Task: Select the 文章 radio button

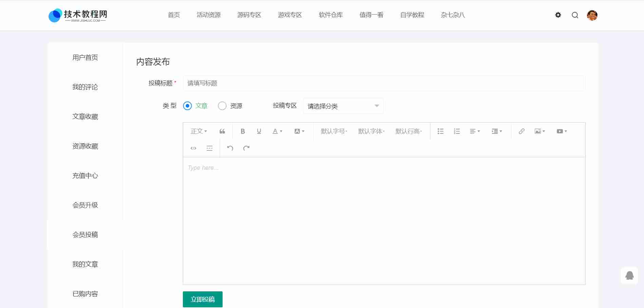Action: click(x=187, y=106)
